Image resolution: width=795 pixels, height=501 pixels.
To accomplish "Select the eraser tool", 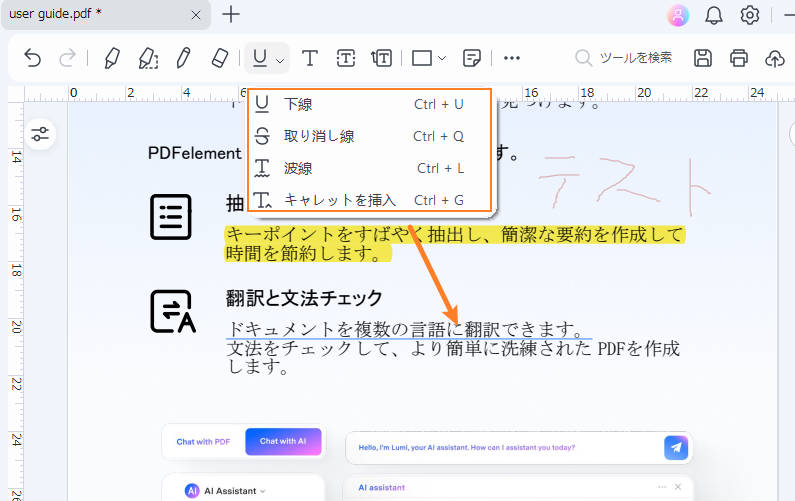I will click(x=219, y=58).
